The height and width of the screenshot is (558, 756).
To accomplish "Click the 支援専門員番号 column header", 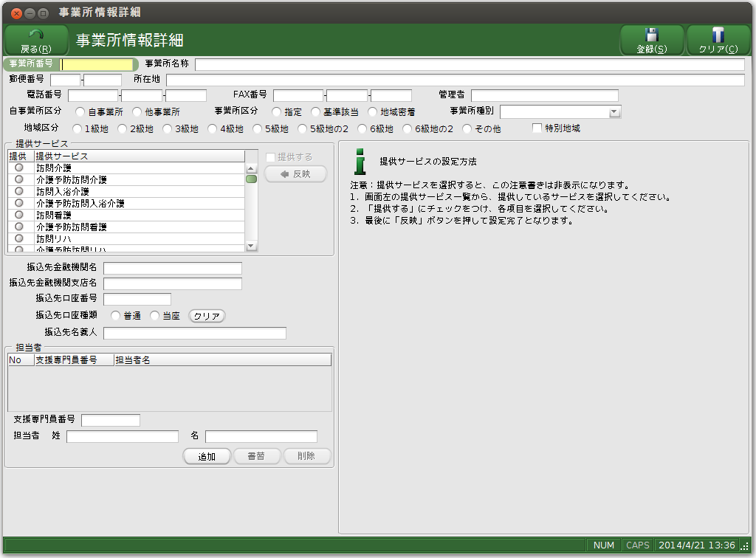I will click(x=74, y=360).
